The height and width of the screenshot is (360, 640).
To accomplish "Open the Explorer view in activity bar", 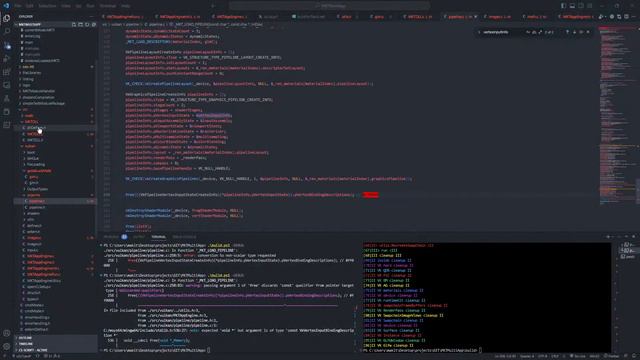I will coord(7,18).
